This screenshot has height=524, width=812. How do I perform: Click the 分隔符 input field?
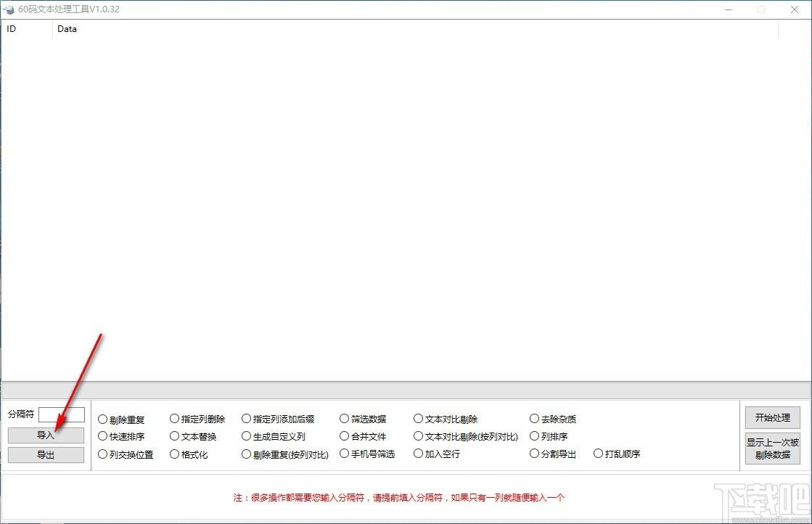(62, 414)
